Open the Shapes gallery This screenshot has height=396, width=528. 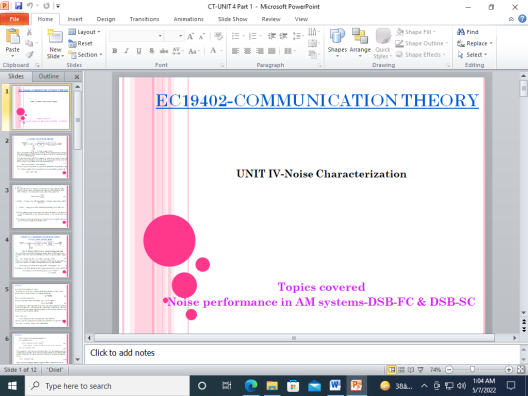point(337,43)
